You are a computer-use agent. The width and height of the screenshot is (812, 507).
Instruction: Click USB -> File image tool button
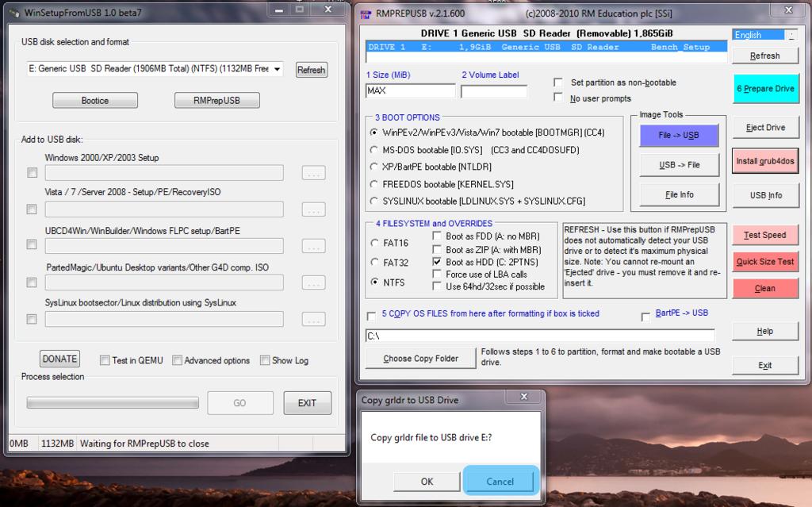679,165
